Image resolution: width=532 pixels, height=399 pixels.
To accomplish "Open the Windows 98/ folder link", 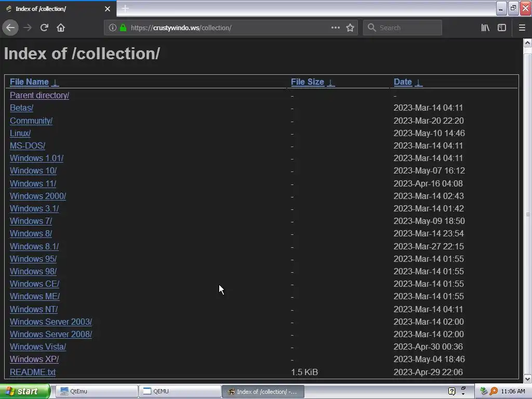I will (x=33, y=272).
